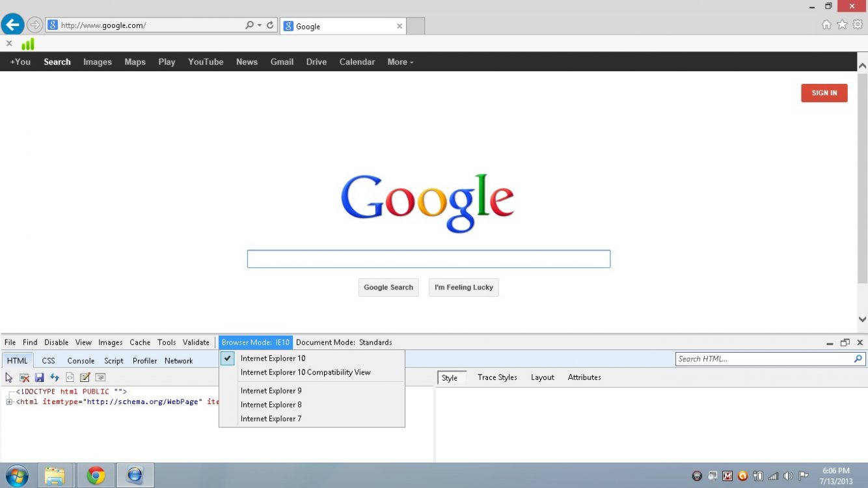Open the Maps link in Google bar
Viewport: 868px width, 488px height.
[135, 62]
